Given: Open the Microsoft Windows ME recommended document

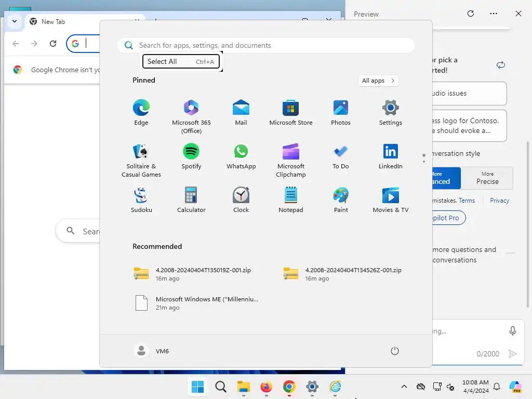Looking at the screenshot, I should 197,303.
